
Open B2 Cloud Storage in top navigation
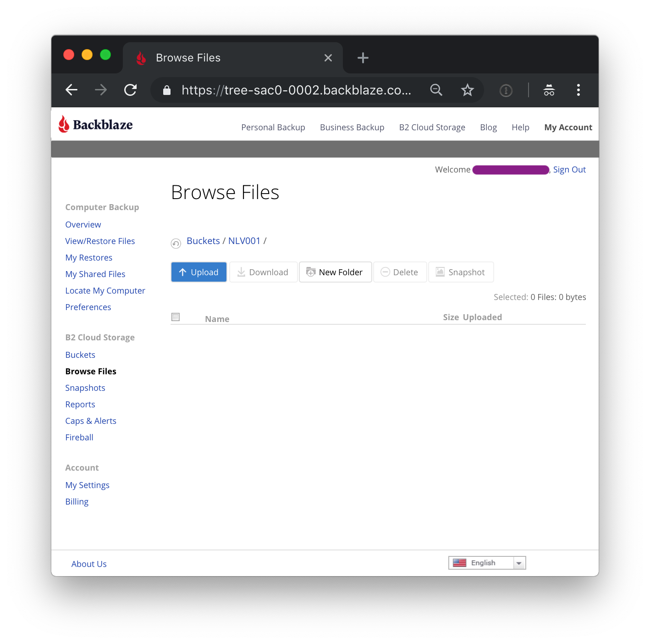click(432, 128)
